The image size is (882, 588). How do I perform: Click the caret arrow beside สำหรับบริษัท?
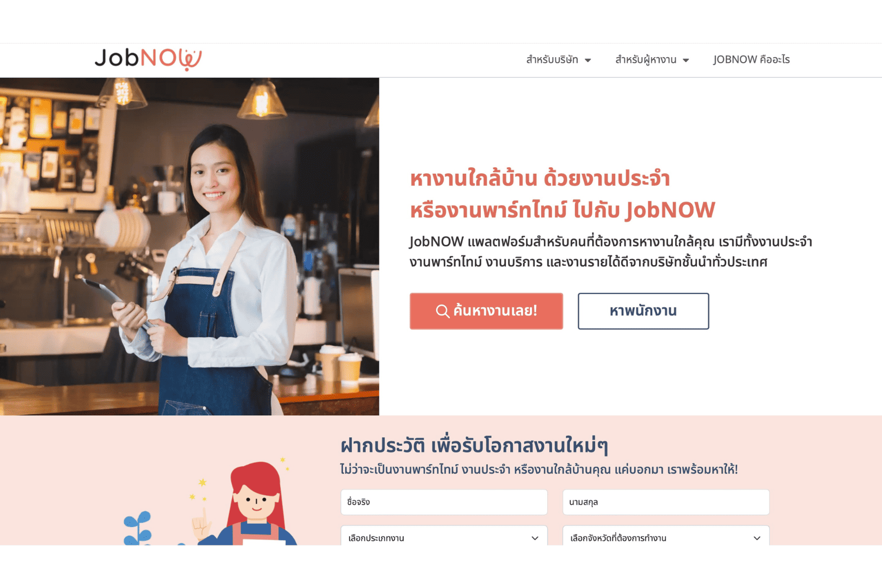[588, 60]
